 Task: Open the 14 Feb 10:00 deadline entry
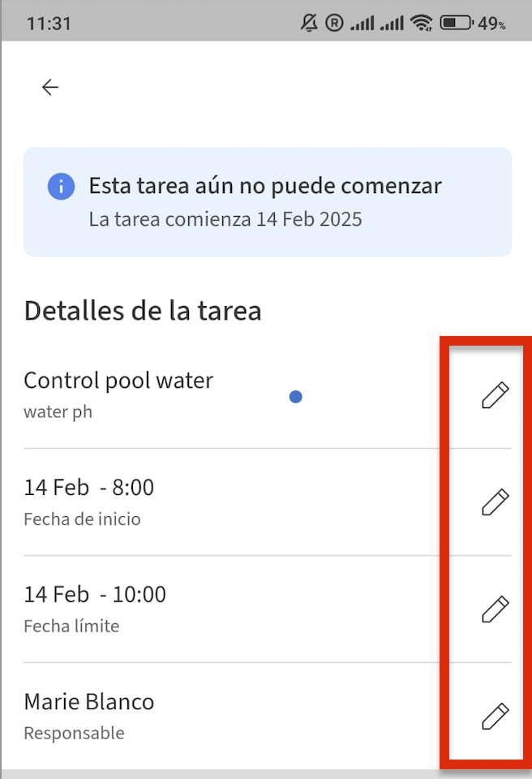95,594
